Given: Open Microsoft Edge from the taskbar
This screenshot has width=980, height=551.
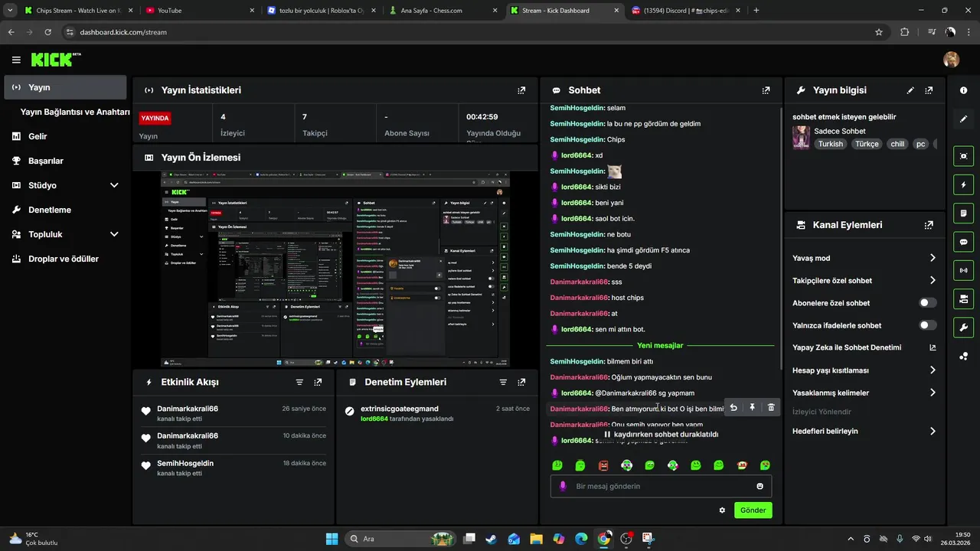Looking at the screenshot, I should 581,539.
